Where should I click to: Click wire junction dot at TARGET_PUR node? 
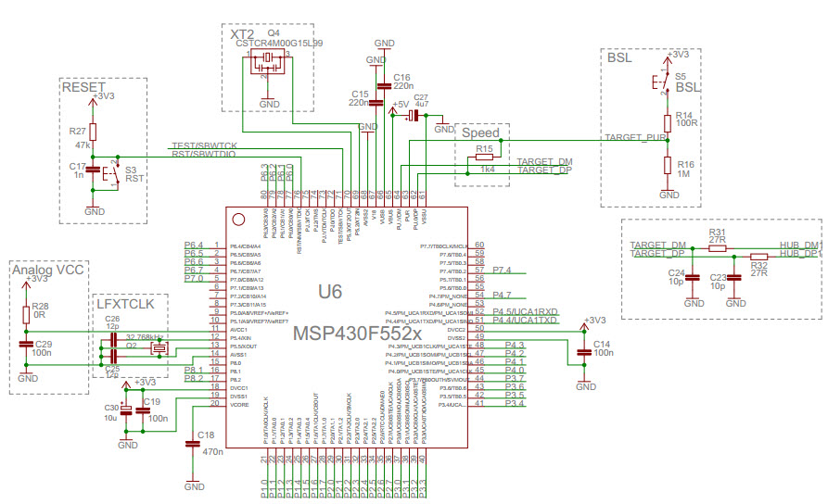click(x=668, y=141)
